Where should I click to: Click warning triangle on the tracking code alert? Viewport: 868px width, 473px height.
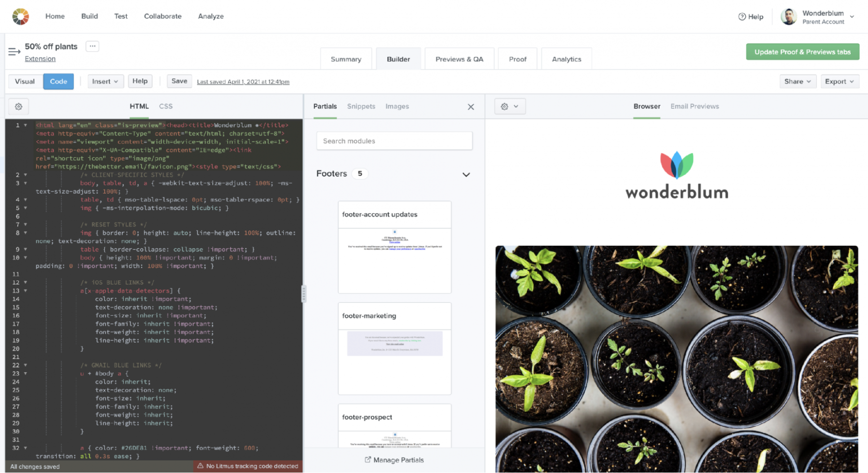tap(201, 466)
